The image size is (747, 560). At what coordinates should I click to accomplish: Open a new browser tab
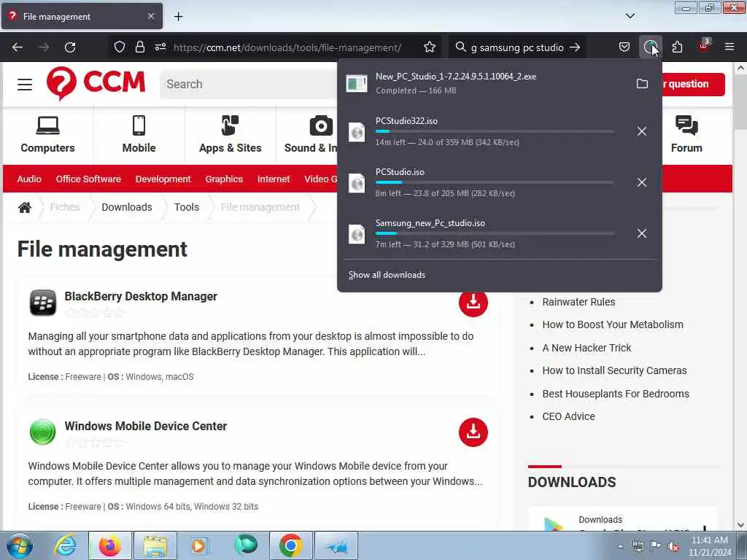(178, 17)
